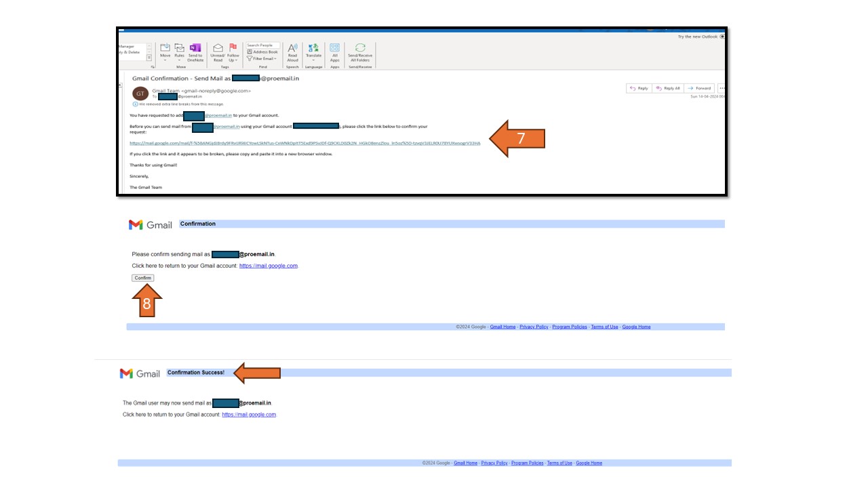Viewport: 868px width, 488px height.
Task: Open Terms of Use in Confirmation page footer
Action: point(604,327)
